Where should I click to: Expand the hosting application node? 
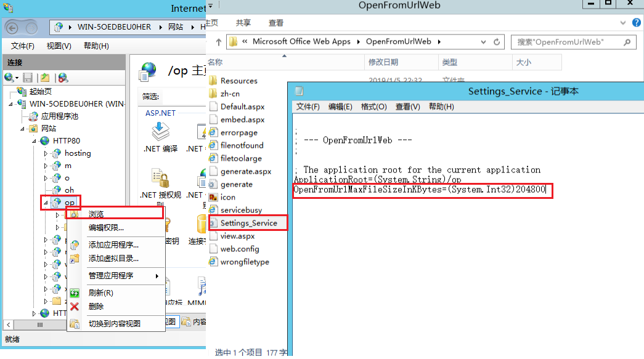coord(46,153)
